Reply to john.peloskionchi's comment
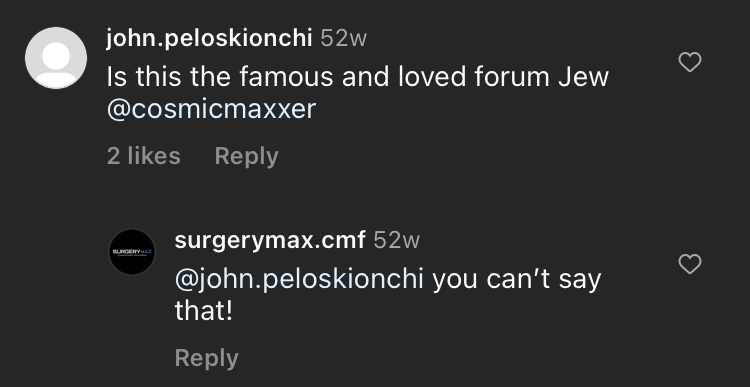This screenshot has width=750, height=387. coord(246,156)
